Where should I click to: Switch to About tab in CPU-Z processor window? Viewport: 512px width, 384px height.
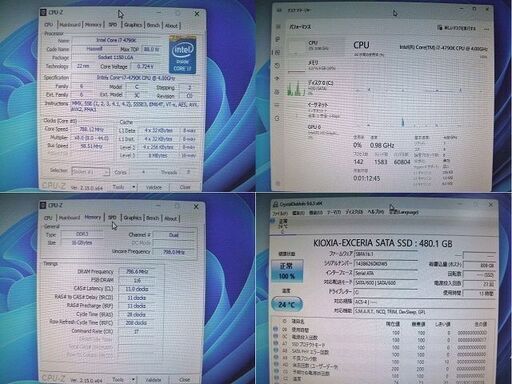171,26
